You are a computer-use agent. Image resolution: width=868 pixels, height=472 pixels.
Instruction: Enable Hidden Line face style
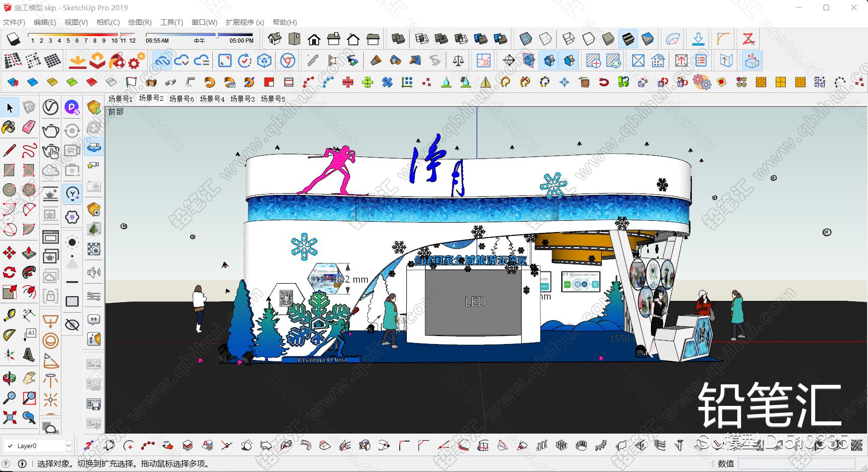pyautogui.click(x=588, y=39)
